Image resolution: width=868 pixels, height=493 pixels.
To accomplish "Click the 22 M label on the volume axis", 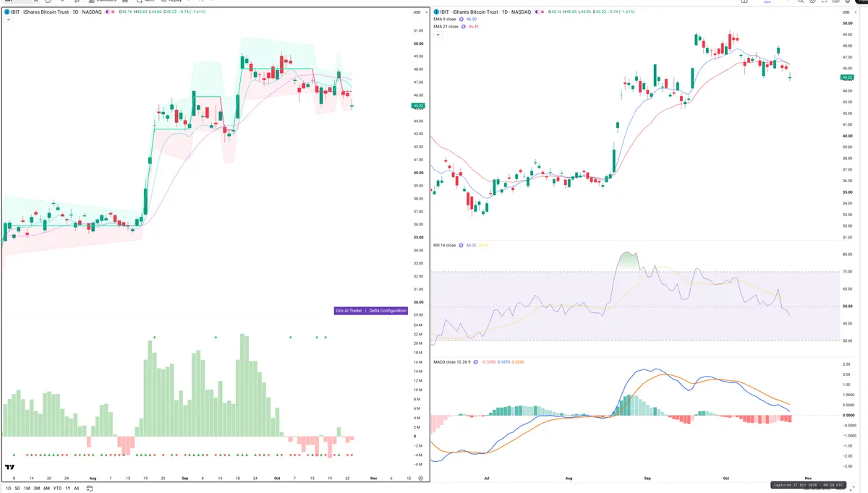I will (x=418, y=334).
